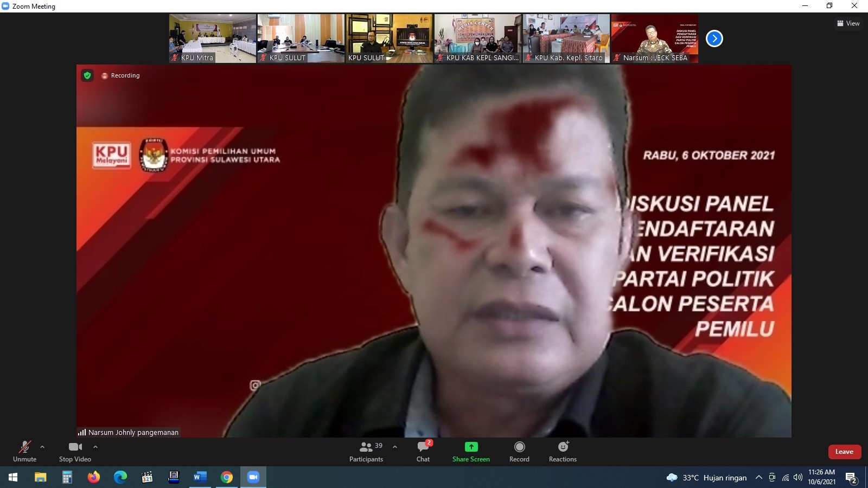Screen dimensions: 868x488
Task: Leave the meeting
Action: 844,452
